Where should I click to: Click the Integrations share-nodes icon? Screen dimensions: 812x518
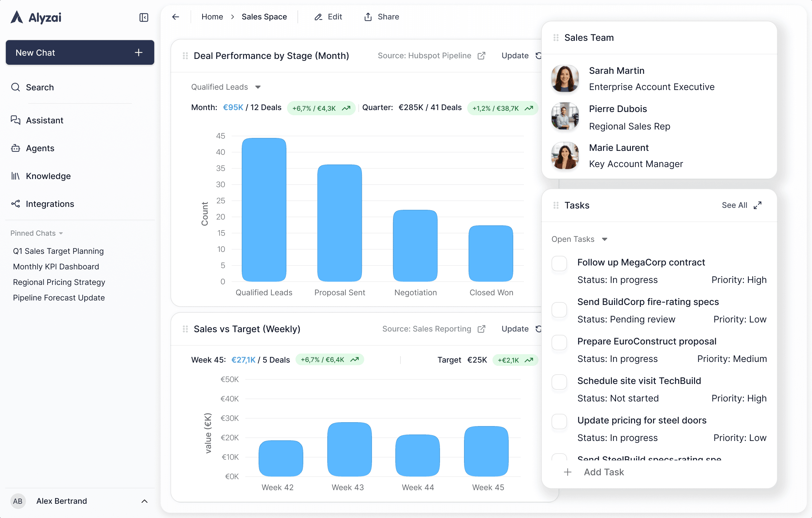click(x=16, y=204)
